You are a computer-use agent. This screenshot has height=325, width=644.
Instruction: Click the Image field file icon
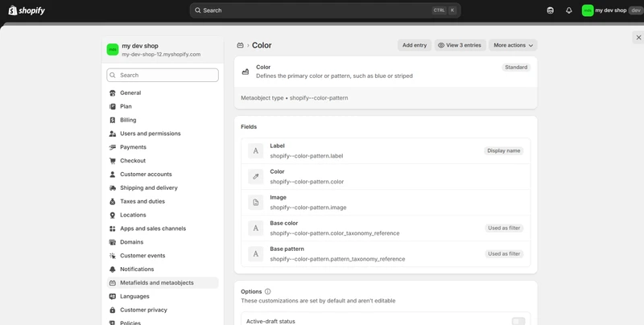[x=255, y=202]
